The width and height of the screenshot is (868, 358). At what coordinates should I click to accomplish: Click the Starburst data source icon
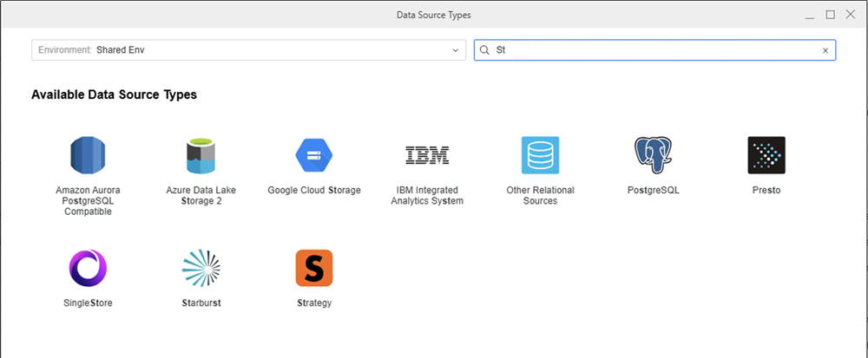pyautogui.click(x=201, y=269)
